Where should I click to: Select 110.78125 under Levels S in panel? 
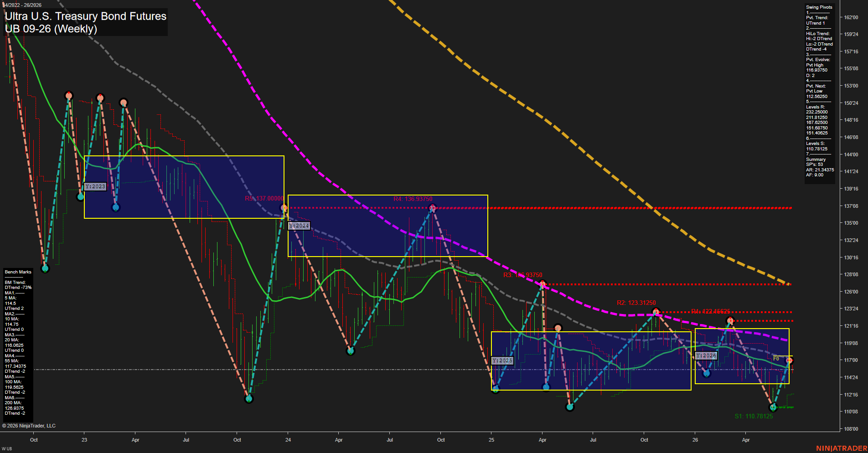coord(816,149)
